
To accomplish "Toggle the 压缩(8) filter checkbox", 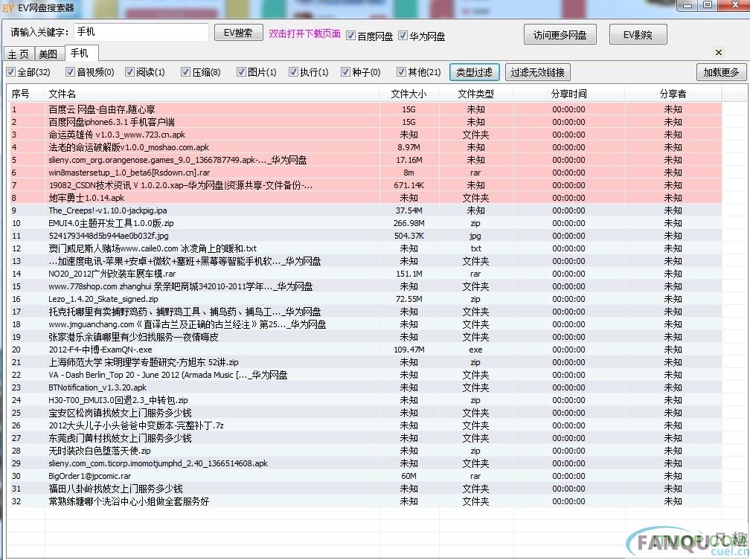I will click(185, 72).
